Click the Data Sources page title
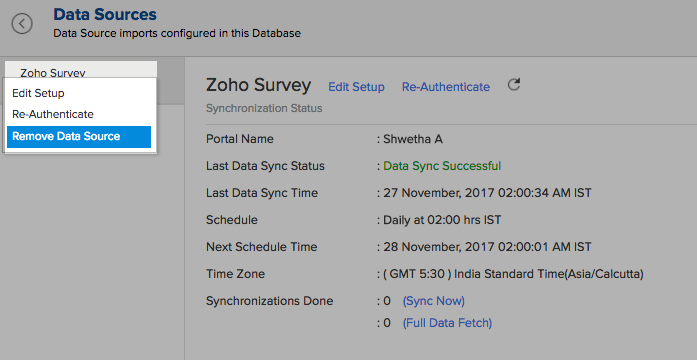The width and height of the screenshot is (697, 360). pyautogui.click(x=105, y=14)
